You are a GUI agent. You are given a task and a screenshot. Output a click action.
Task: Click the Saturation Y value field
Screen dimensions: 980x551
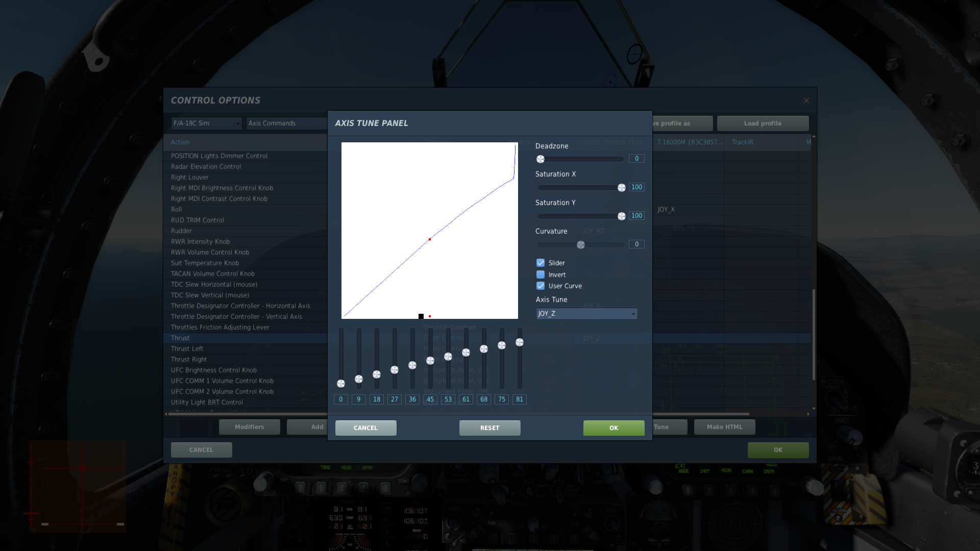636,216
